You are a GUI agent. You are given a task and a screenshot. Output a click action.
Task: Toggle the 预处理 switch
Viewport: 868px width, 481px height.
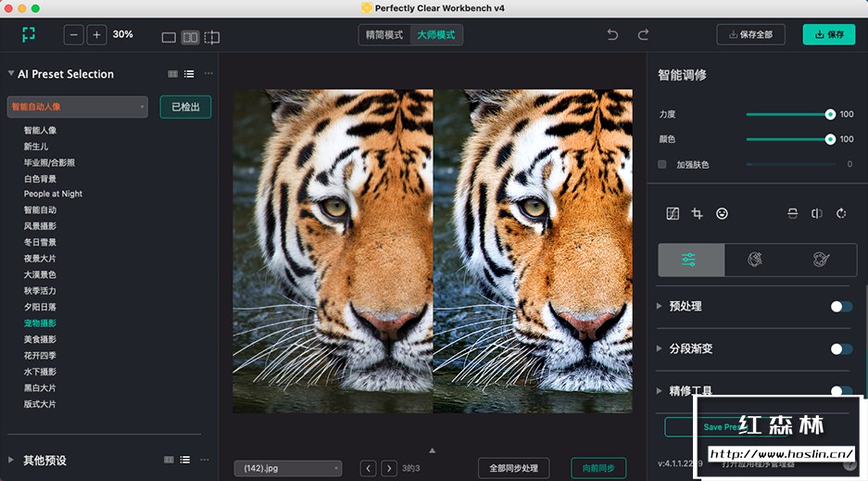pyautogui.click(x=841, y=307)
